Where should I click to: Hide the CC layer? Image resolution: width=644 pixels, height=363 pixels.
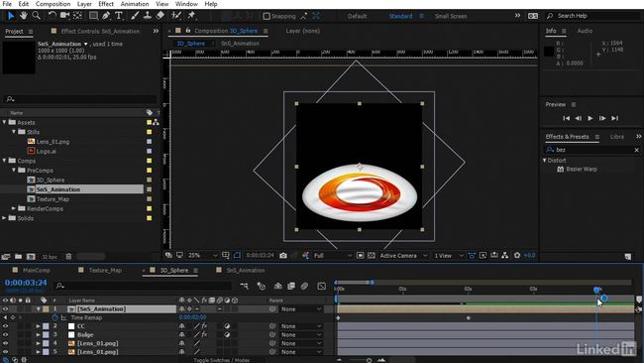point(5,326)
